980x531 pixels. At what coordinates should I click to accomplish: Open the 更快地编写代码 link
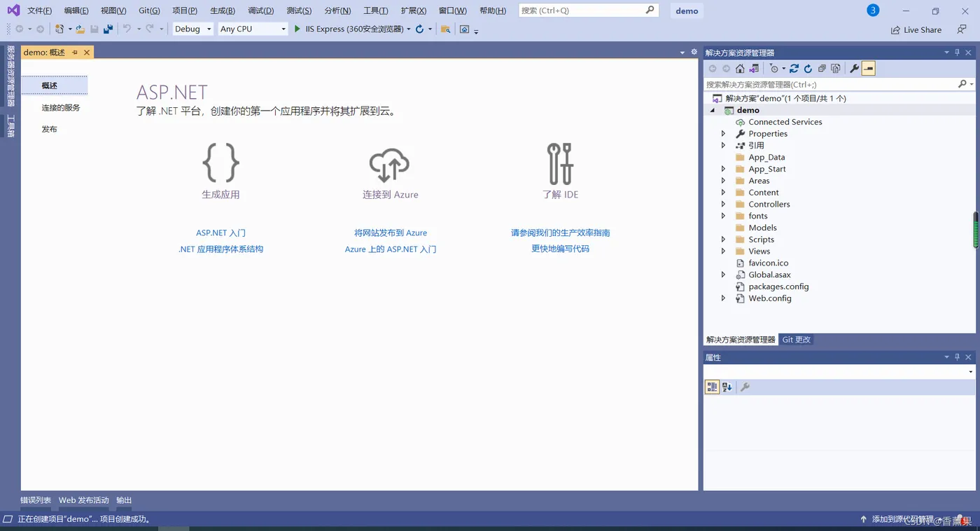coord(560,249)
